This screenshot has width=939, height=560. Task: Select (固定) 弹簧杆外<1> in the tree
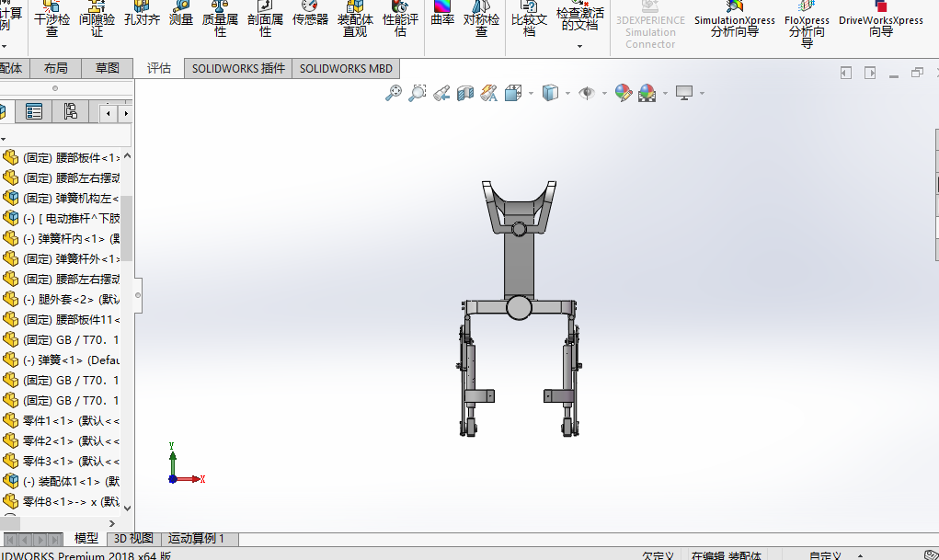pyautogui.click(x=61, y=258)
